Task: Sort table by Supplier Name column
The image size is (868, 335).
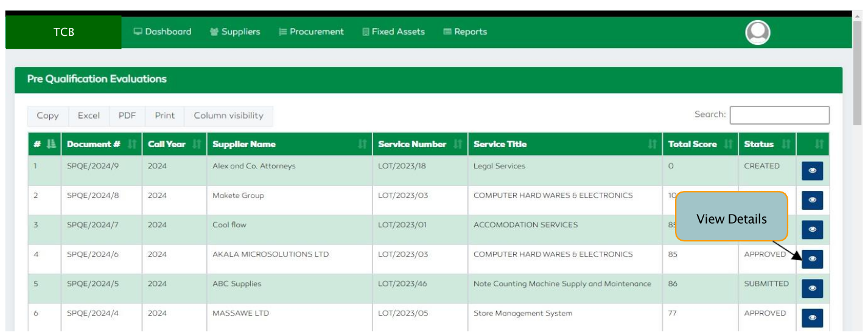Action: point(289,144)
